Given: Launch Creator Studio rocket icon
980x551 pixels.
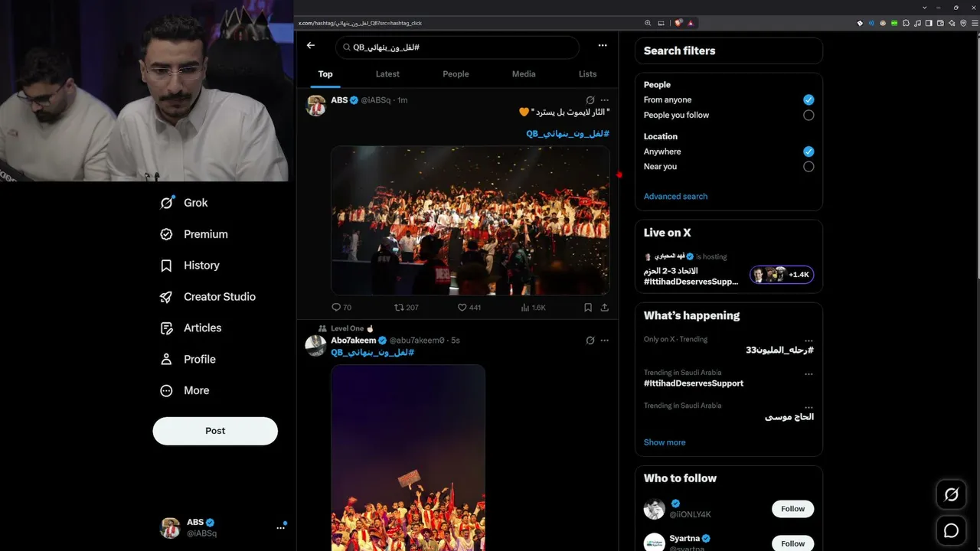Looking at the screenshot, I should click(x=166, y=297).
